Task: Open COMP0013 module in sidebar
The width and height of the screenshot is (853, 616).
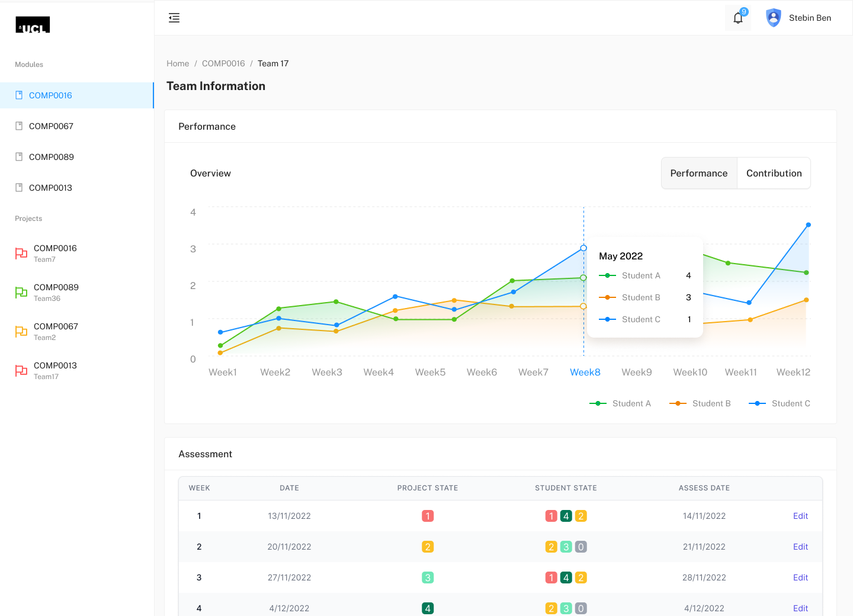Action: [x=77, y=188]
